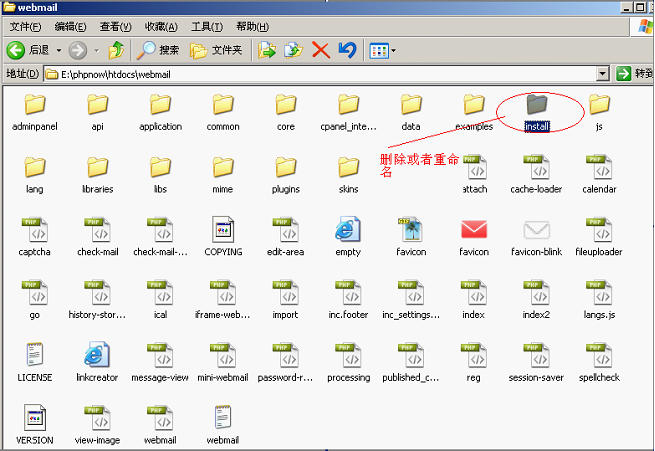This screenshot has width=655, height=451.
Task: Select the favicon-blink file
Action: point(536,237)
